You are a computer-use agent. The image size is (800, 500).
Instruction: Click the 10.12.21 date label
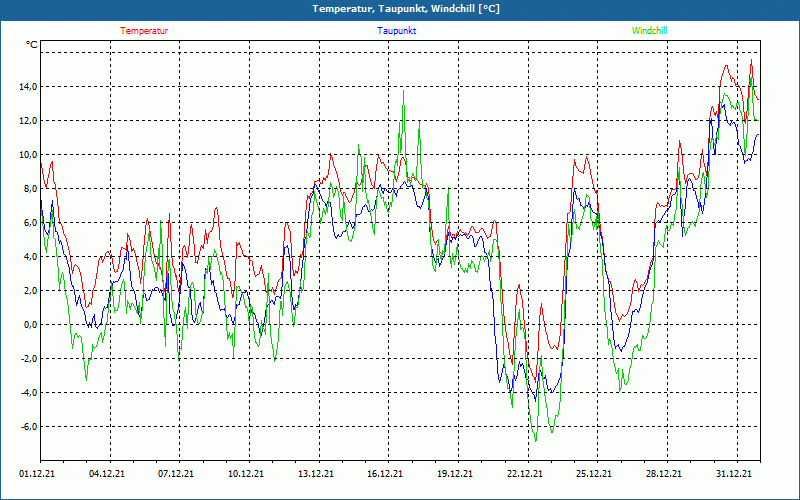[246, 474]
